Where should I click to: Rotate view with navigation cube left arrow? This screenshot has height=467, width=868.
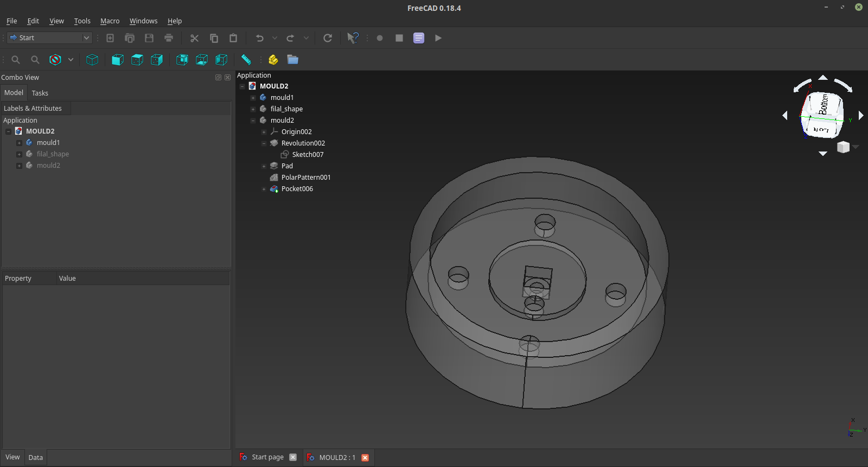785,115
